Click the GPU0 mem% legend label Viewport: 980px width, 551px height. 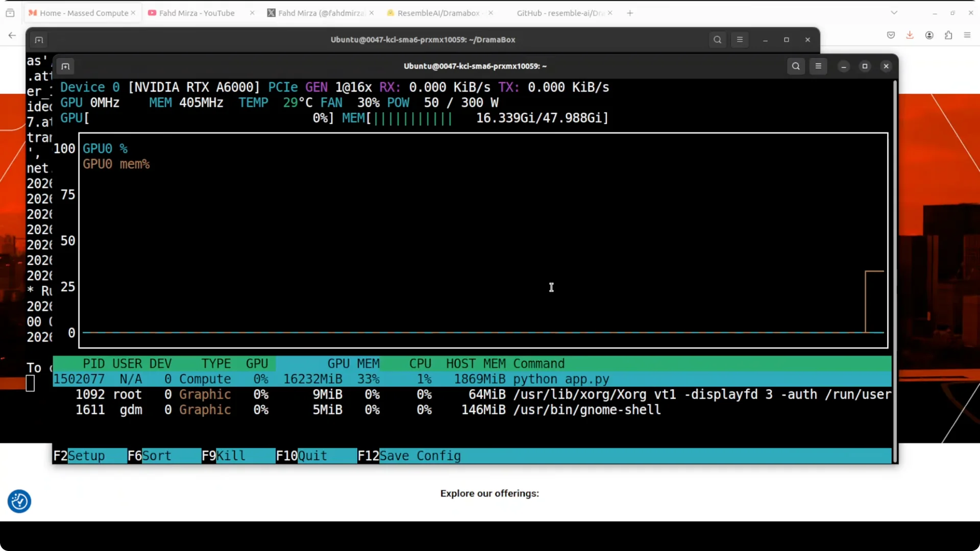click(x=116, y=164)
